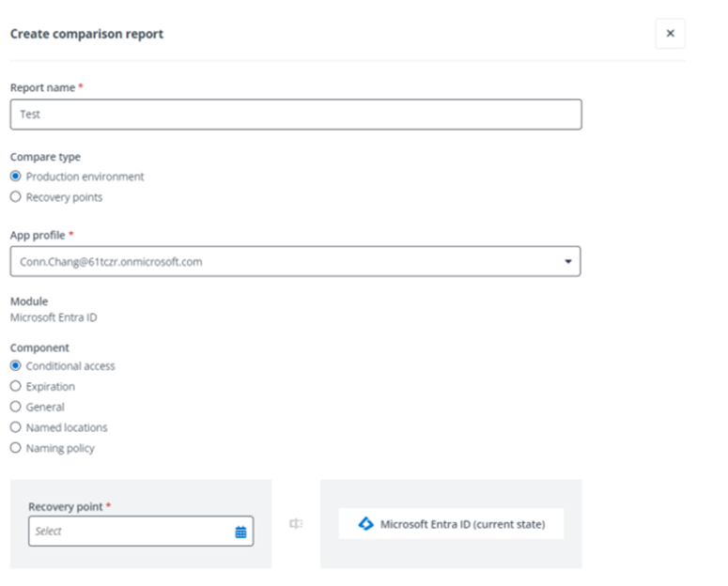
Task: Select the Production environment compare type
Action: tap(15, 177)
